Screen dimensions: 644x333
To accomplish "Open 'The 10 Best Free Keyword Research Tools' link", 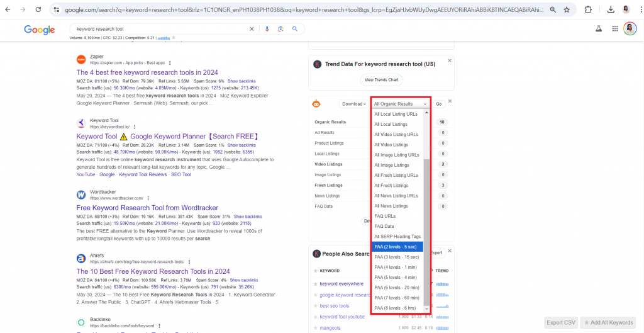I will pos(153,271).
